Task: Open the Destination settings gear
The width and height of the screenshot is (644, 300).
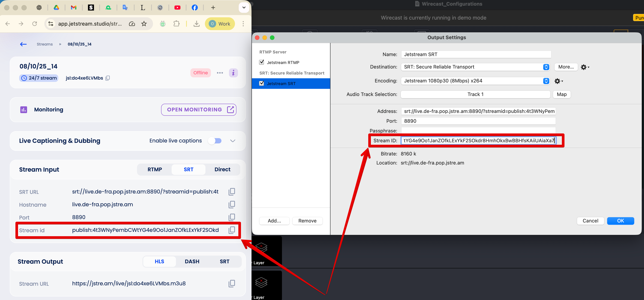Action: [585, 67]
